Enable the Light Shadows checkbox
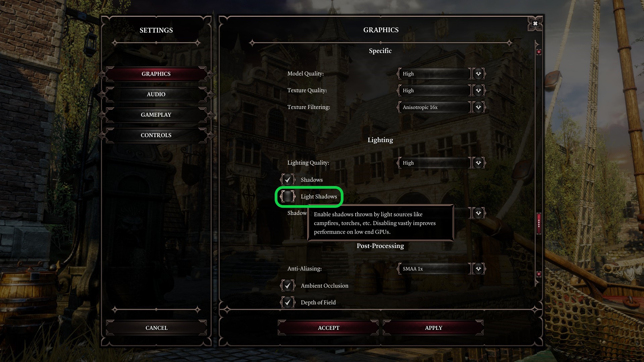This screenshot has height=362, width=644. coord(288,196)
